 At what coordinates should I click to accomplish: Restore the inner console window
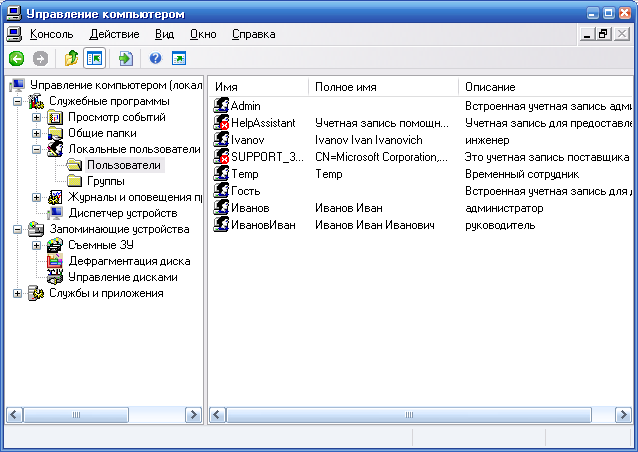603,34
